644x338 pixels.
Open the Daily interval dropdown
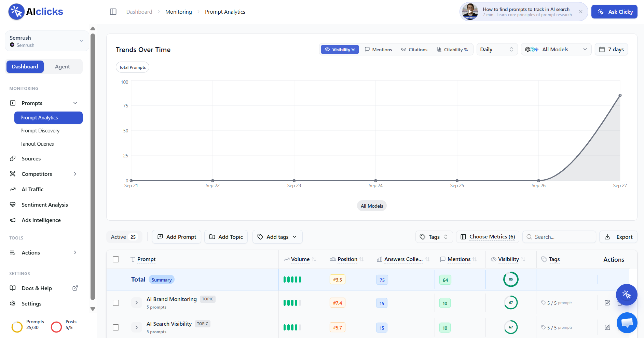click(x=497, y=50)
